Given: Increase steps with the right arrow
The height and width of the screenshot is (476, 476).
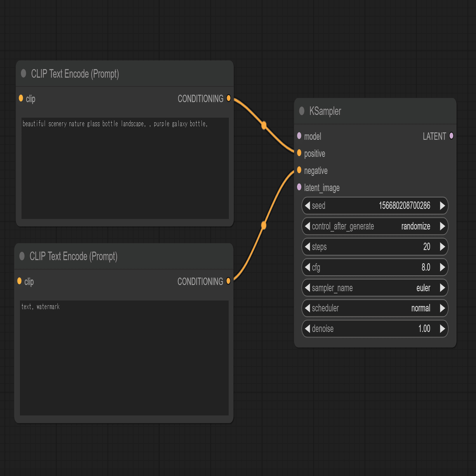Looking at the screenshot, I should point(442,247).
